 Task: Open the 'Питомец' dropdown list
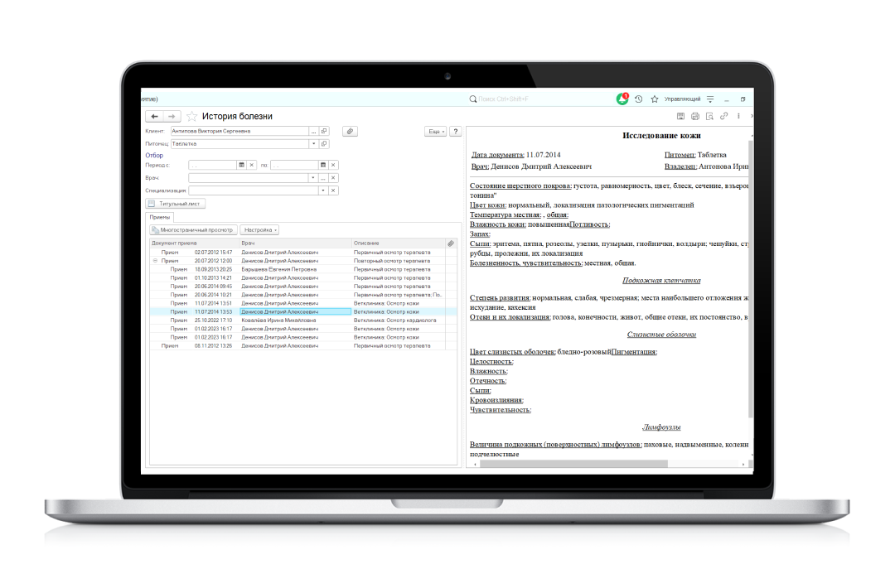pyautogui.click(x=313, y=143)
